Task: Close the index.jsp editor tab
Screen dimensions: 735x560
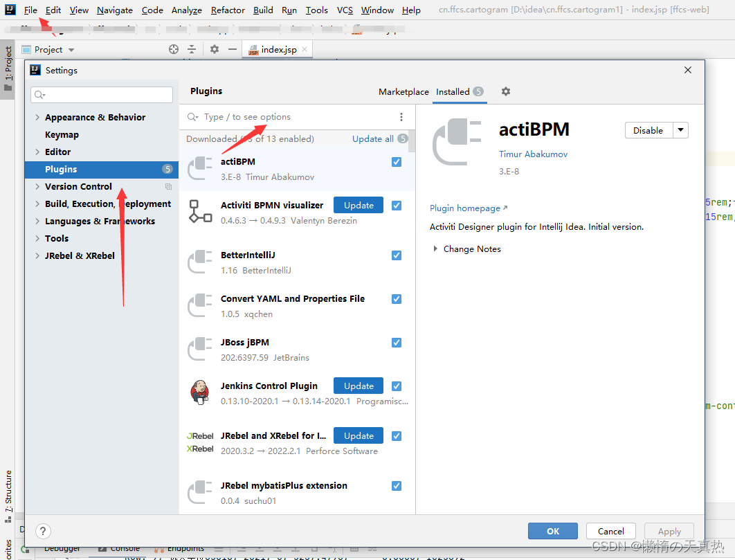Action: tap(305, 49)
